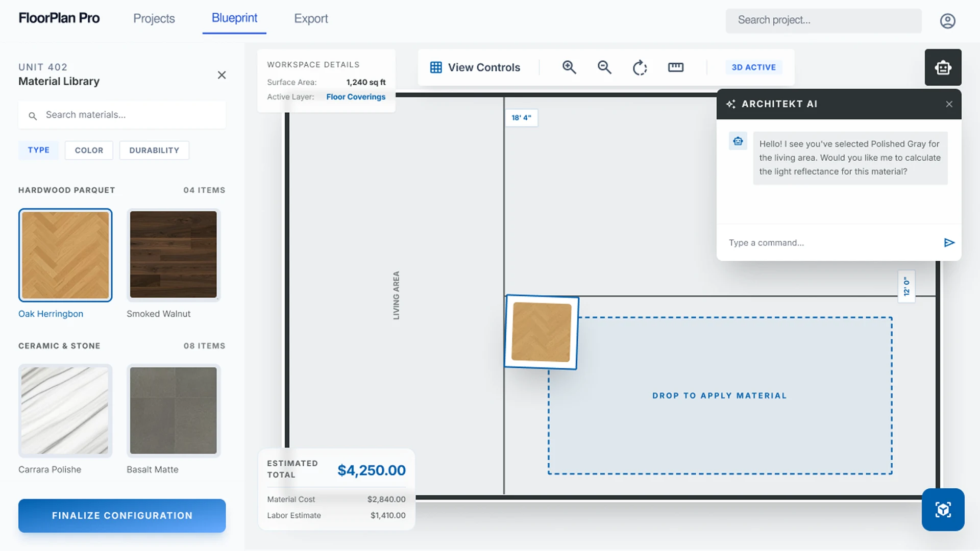Switch to the Projects tab
The image size is (980, 551).
point(154,19)
